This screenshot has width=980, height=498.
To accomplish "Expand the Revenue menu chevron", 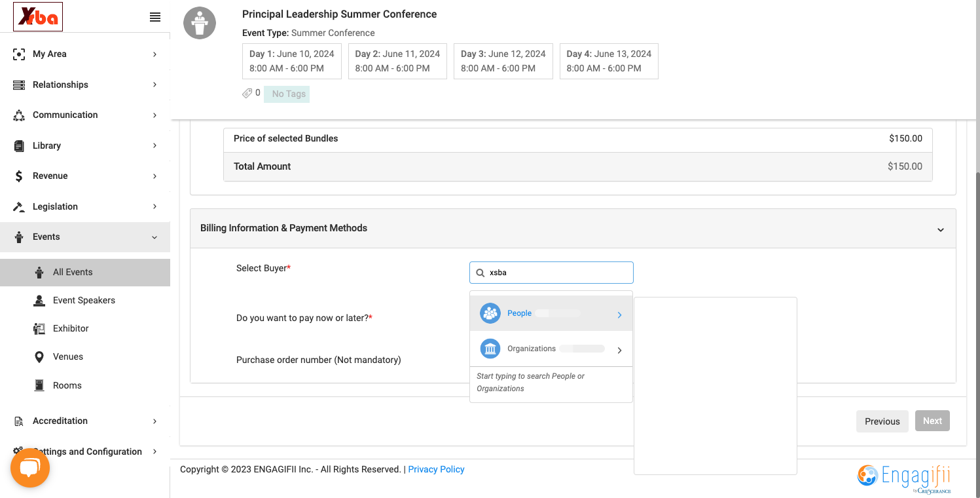I will (155, 176).
